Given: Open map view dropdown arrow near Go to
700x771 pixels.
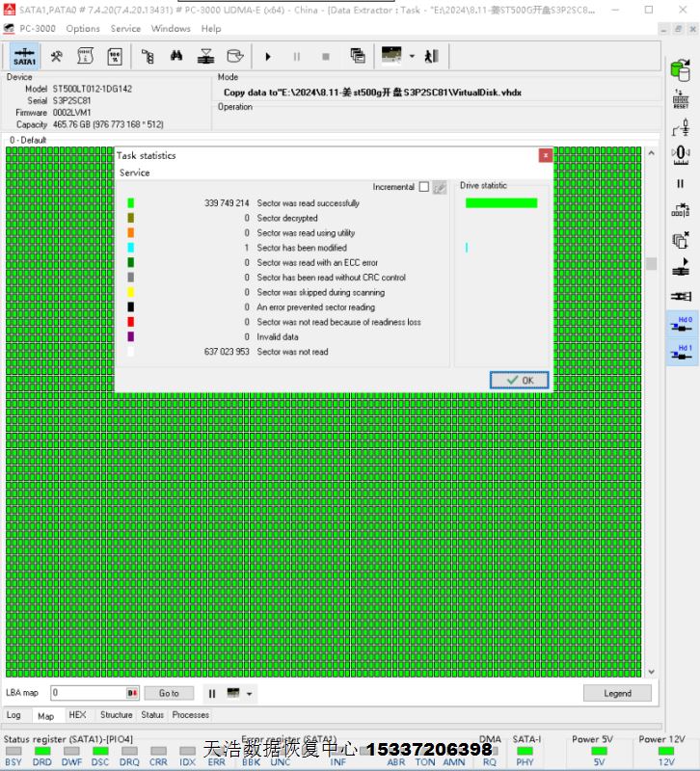Looking at the screenshot, I should coord(250,693).
